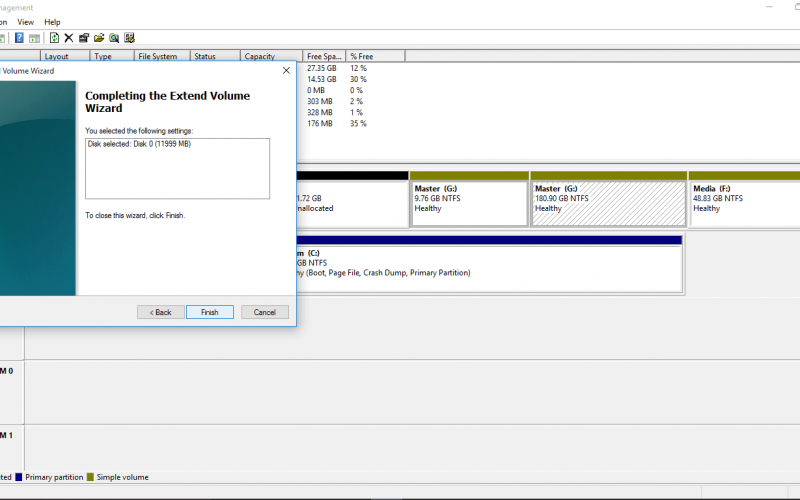Screen dimensions: 800x500
Task: Select the Master (G:) 9.76 GB partition
Action: pyautogui.click(x=469, y=204)
